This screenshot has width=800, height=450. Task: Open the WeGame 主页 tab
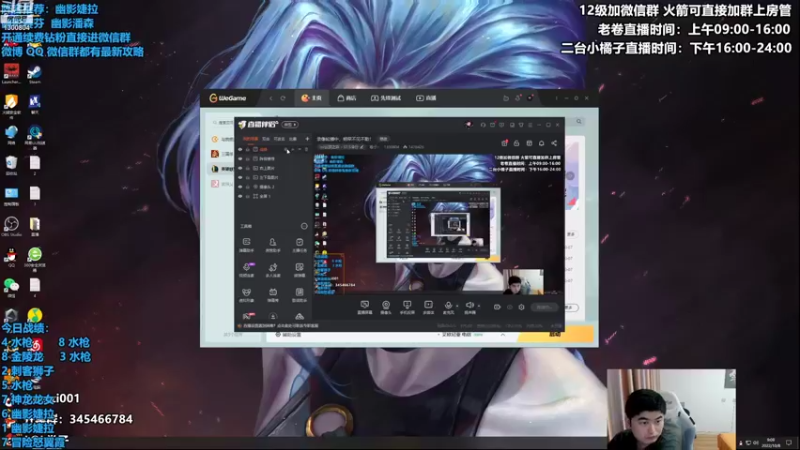coord(312,98)
